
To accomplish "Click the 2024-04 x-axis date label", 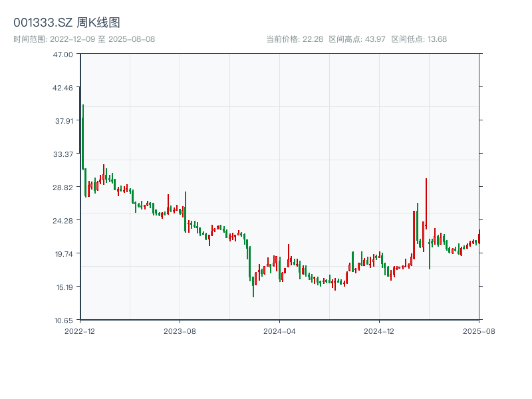I will coord(279,331).
